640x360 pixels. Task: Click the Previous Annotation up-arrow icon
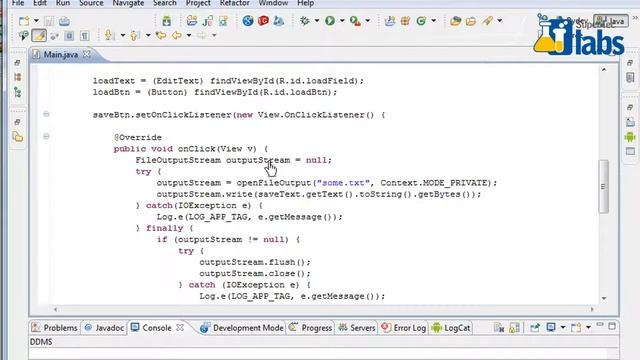click(x=134, y=36)
